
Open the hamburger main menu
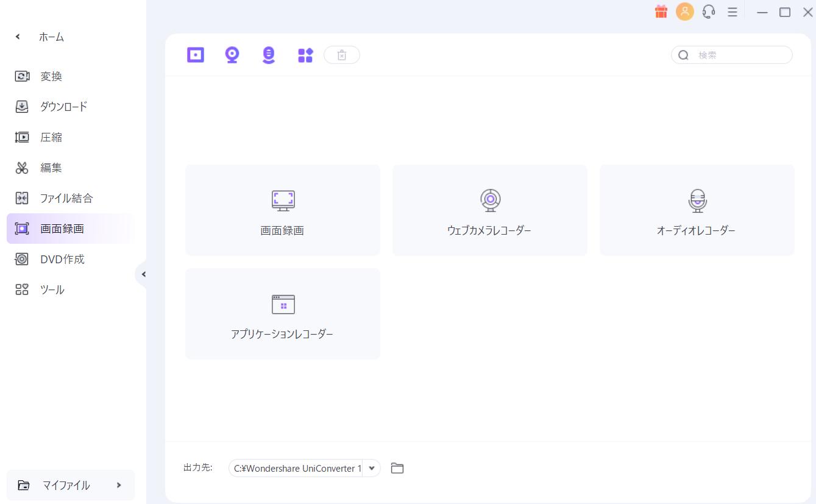733,12
